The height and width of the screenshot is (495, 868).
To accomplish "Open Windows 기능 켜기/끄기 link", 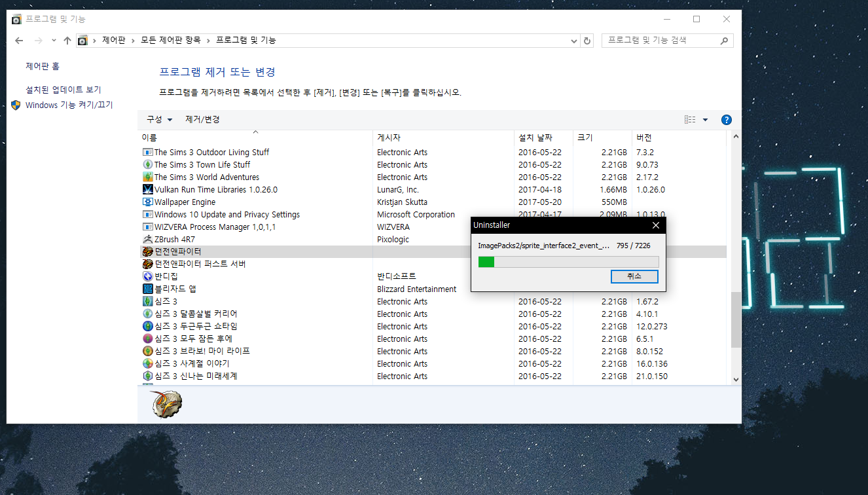I will (x=69, y=105).
